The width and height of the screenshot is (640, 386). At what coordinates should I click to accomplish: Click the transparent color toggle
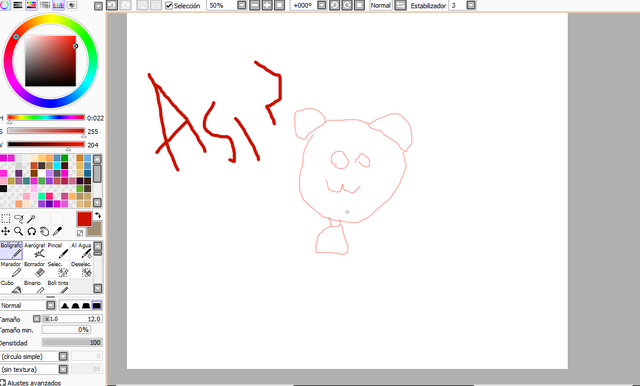tap(80, 233)
